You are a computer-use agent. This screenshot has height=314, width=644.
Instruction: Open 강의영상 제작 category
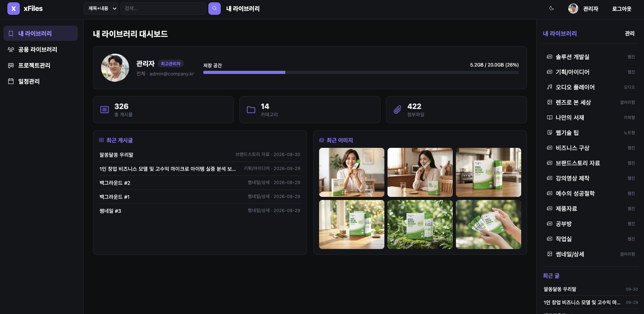click(591, 178)
